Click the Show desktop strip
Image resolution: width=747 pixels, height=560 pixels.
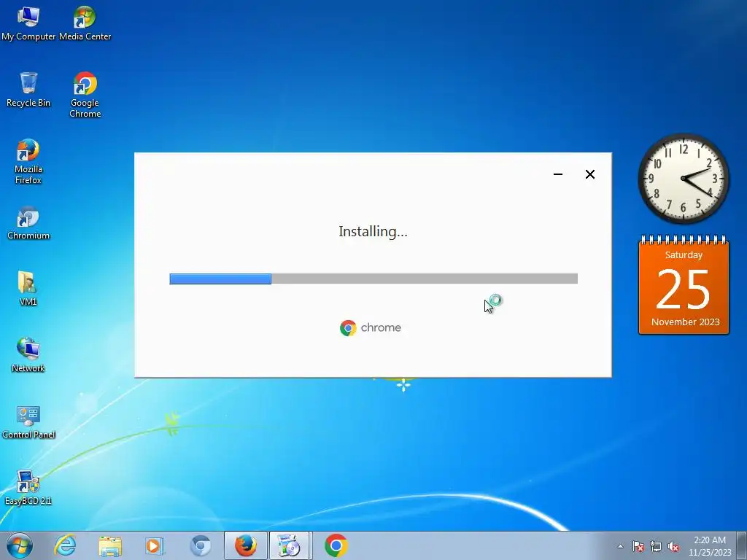pos(742,545)
